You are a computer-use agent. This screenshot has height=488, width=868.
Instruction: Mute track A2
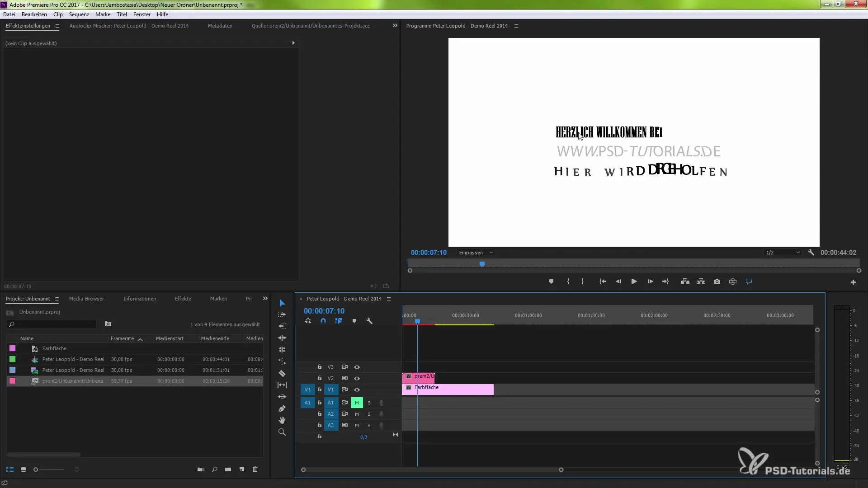pyautogui.click(x=357, y=414)
